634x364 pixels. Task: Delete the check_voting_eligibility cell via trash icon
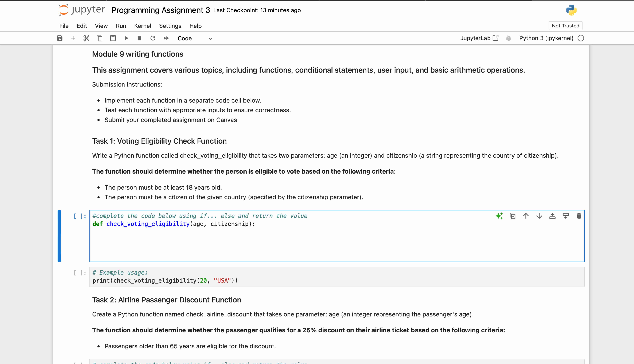coord(579,216)
